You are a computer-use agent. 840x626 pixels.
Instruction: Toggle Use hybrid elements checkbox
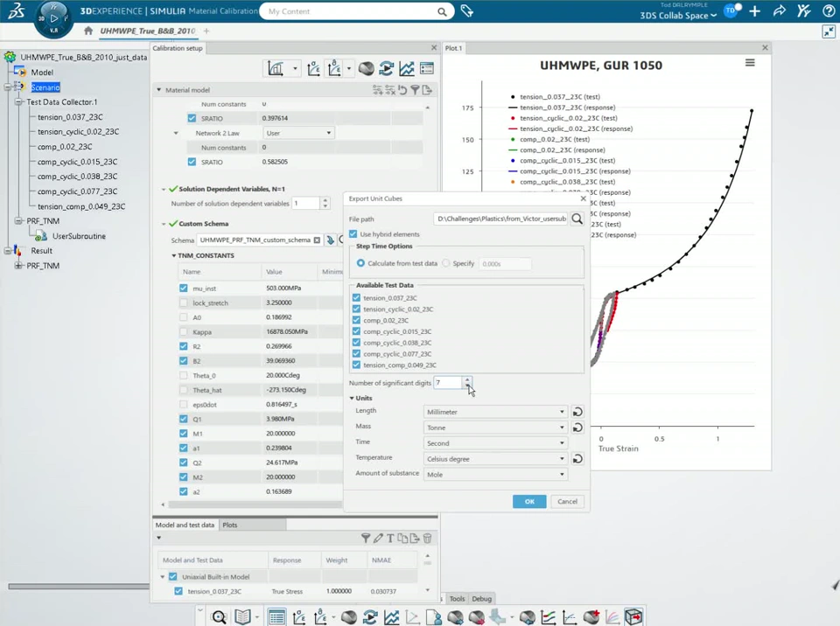[x=353, y=234]
